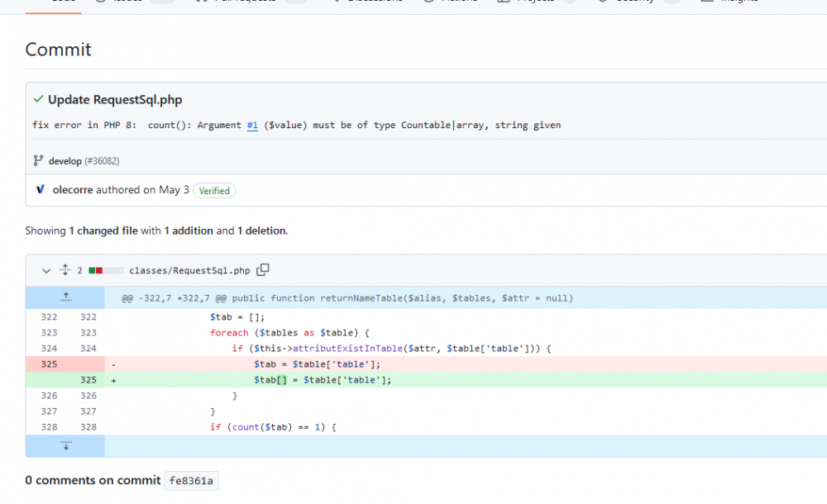The width and height of the screenshot is (827, 504).
Task: Click the 1 deletion text in summary
Action: pos(261,231)
